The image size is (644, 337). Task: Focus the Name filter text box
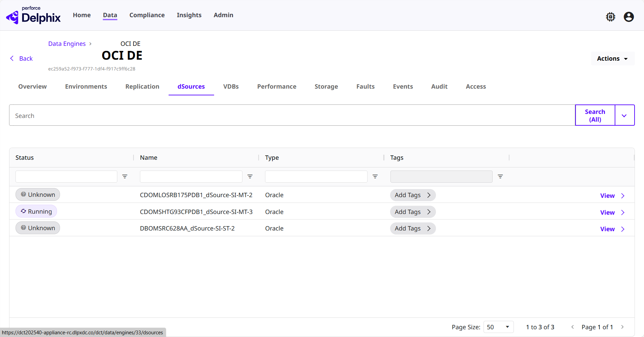(x=191, y=177)
